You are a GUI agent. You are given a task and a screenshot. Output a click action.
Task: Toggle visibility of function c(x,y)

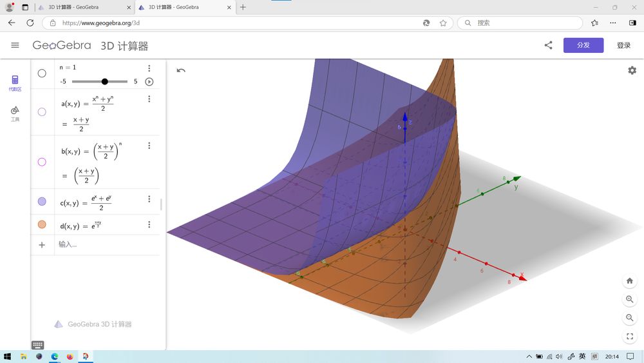[x=42, y=202]
